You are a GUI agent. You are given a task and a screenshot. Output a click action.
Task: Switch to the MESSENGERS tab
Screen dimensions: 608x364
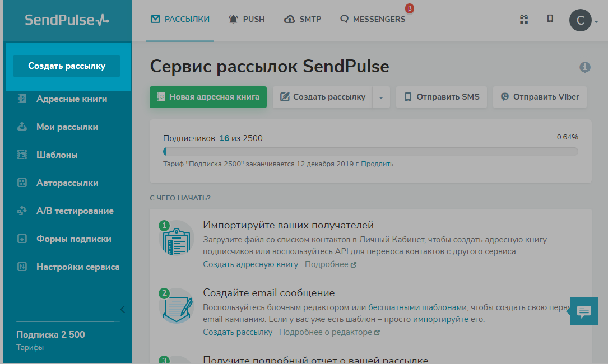click(373, 19)
